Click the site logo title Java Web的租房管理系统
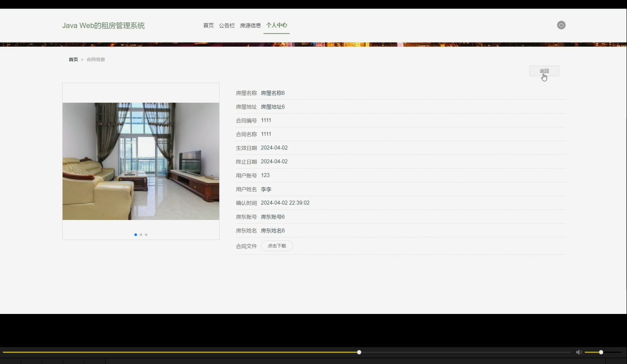The height and width of the screenshot is (364, 627). [x=104, y=25]
